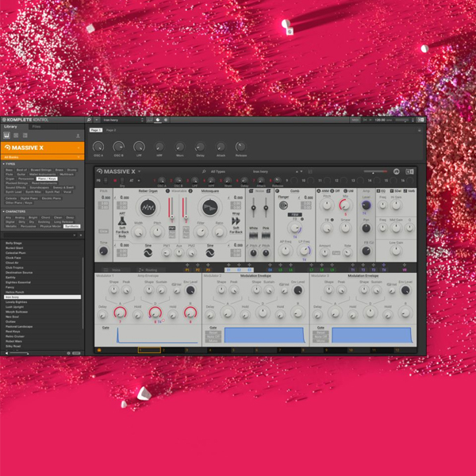Open the Komplete Kontrol browser search magnifier
The image size is (476, 476).
[x=89, y=120]
